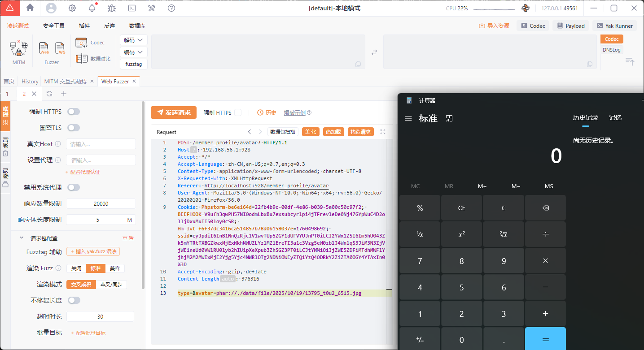
Task: Open the 编码 dropdown
Action: pyautogui.click(x=134, y=52)
